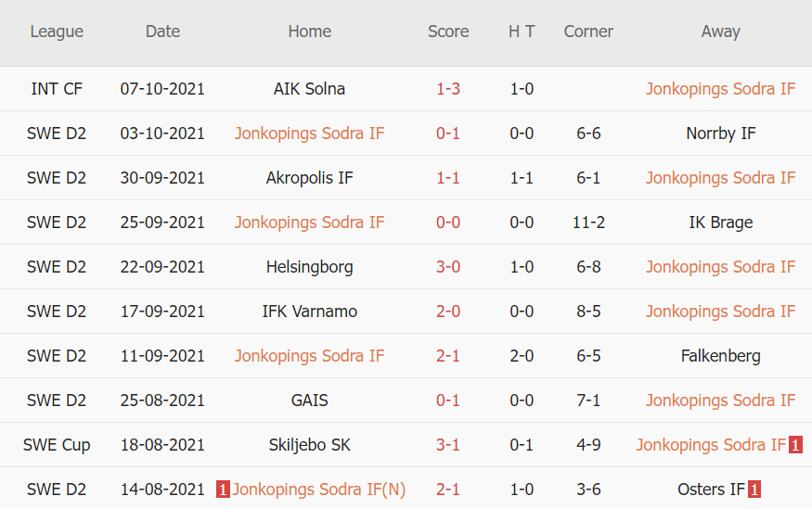Select the Home column header
Screen dimensions: 812x509
tap(309, 32)
